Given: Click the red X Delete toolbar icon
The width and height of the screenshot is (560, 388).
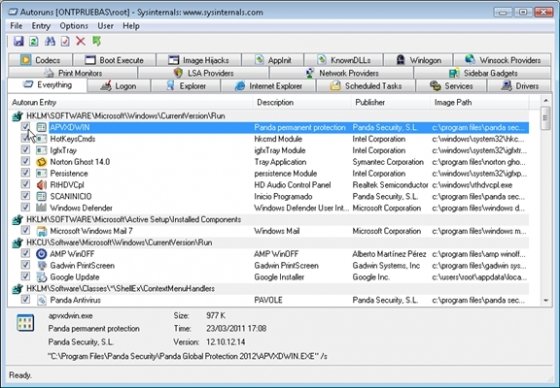Looking at the screenshot, I should pos(81,41).
